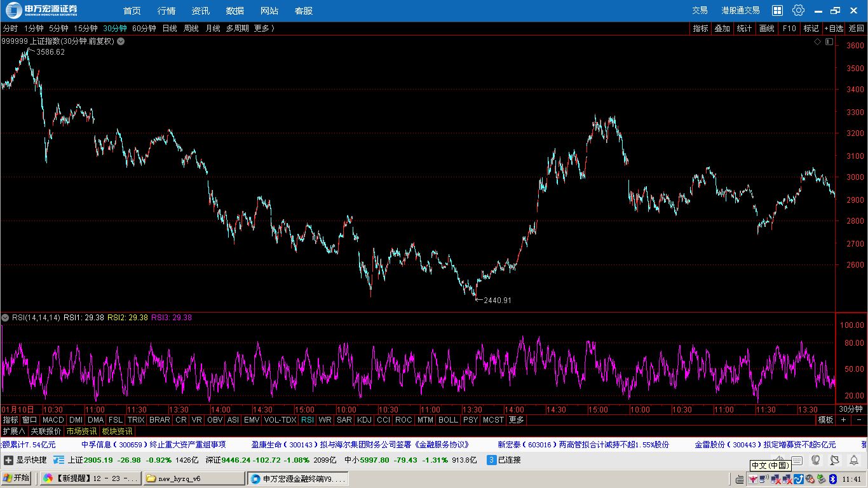
Task: Open the 更多 indicators list after MCST
Action: [x=517, y=420]
